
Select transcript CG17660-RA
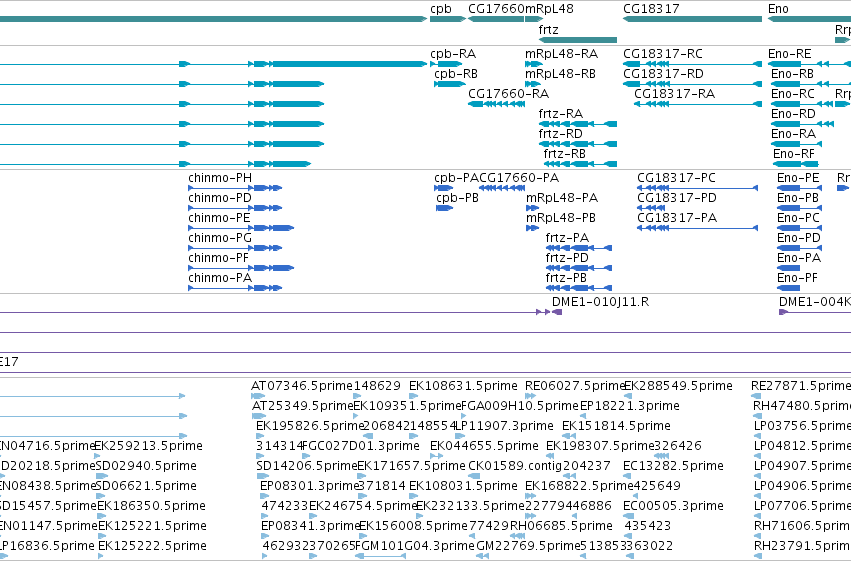click(509, 94)
